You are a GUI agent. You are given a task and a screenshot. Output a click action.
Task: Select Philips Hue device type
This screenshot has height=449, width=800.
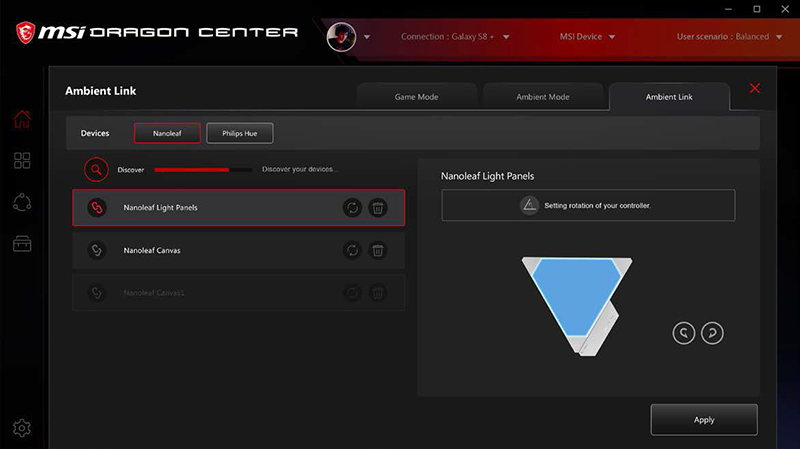240,133
